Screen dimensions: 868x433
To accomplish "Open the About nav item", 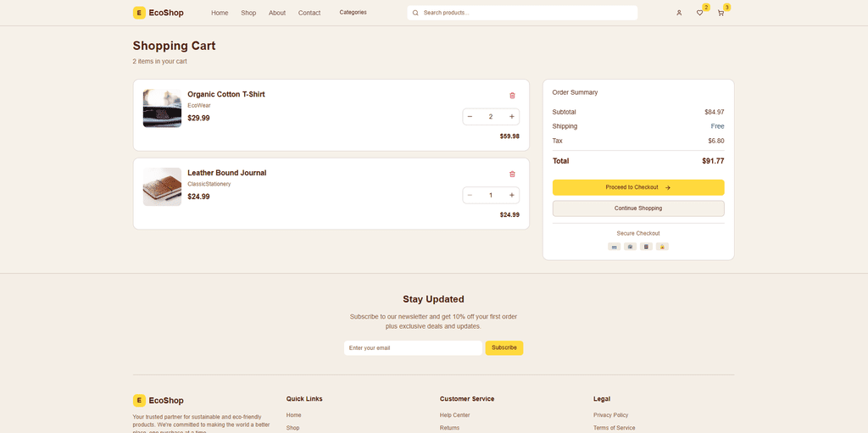I will (x=277, y=13).
